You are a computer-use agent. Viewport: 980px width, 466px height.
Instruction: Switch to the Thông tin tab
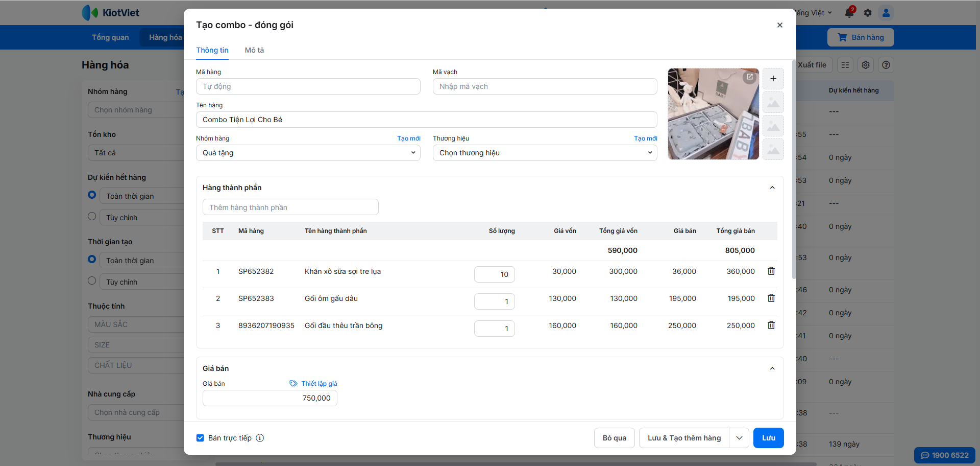[212, 50]
